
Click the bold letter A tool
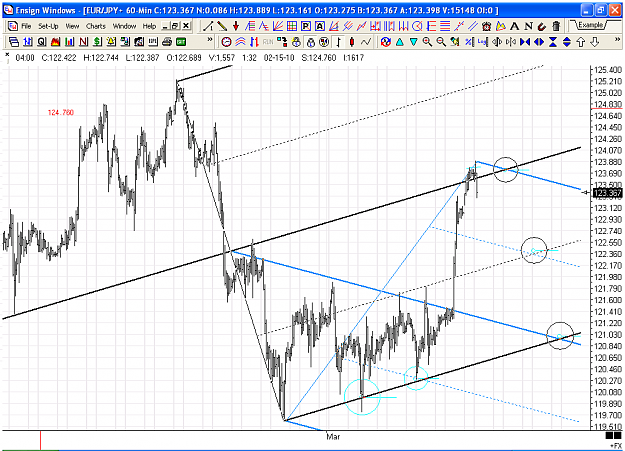point(514,26)
